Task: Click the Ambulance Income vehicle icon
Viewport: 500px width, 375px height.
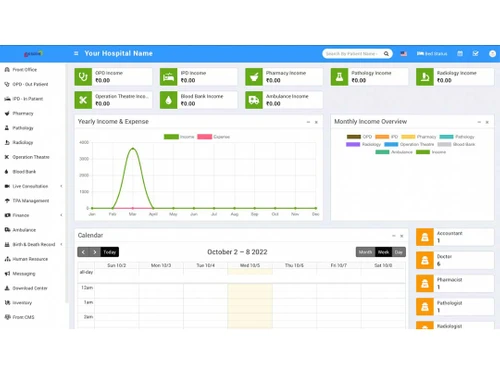Action: click(254, 100)
